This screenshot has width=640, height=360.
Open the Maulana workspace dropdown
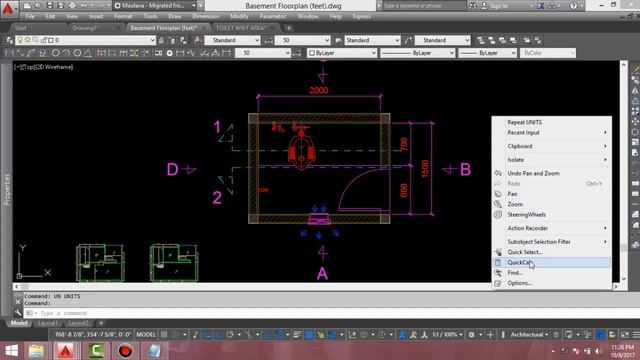coord(155,6)
